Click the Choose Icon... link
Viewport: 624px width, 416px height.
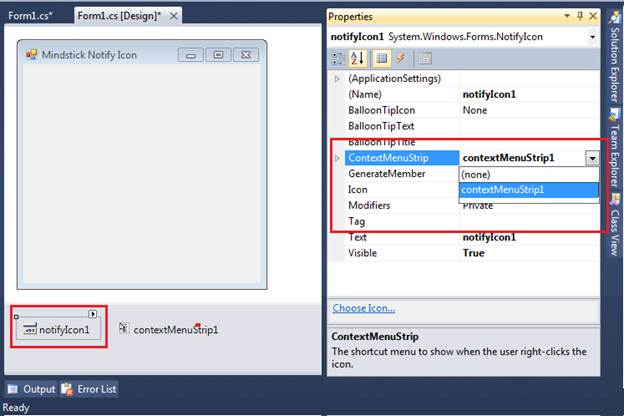tap(364, 308)
